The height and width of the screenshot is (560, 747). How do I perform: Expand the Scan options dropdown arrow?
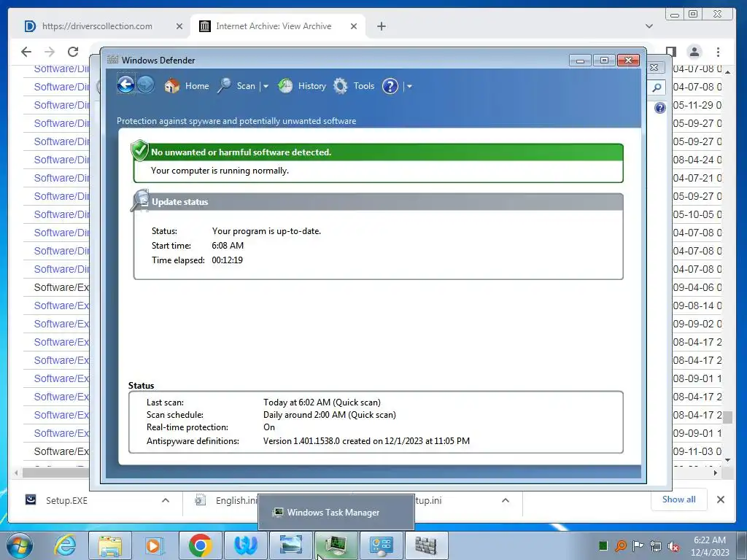266,86
